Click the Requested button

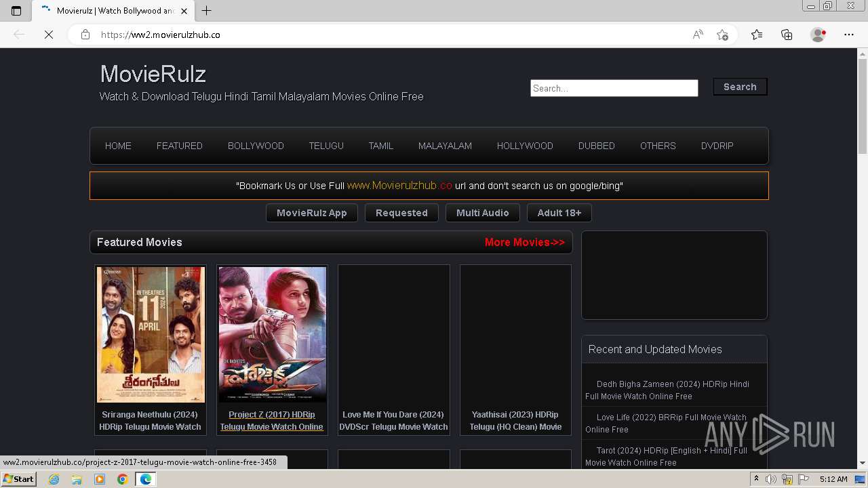401,213
